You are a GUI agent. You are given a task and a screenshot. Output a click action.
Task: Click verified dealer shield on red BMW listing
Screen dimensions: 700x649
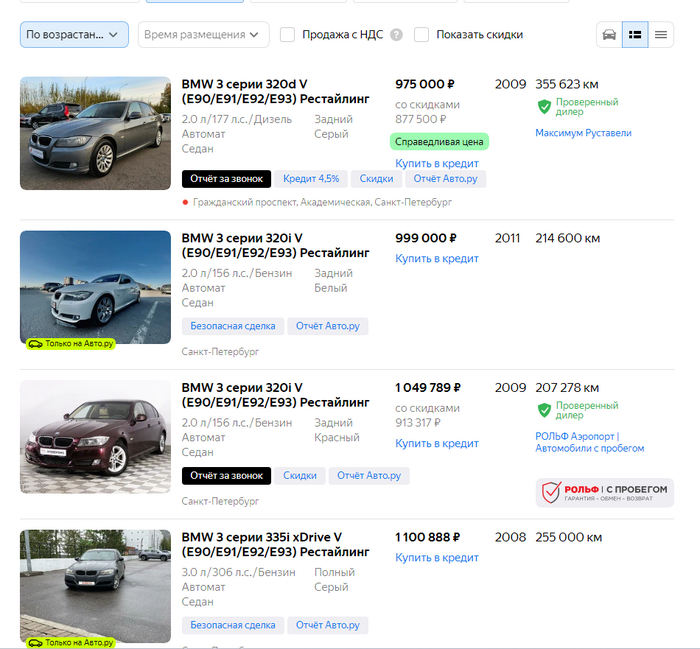coord(545,410)
